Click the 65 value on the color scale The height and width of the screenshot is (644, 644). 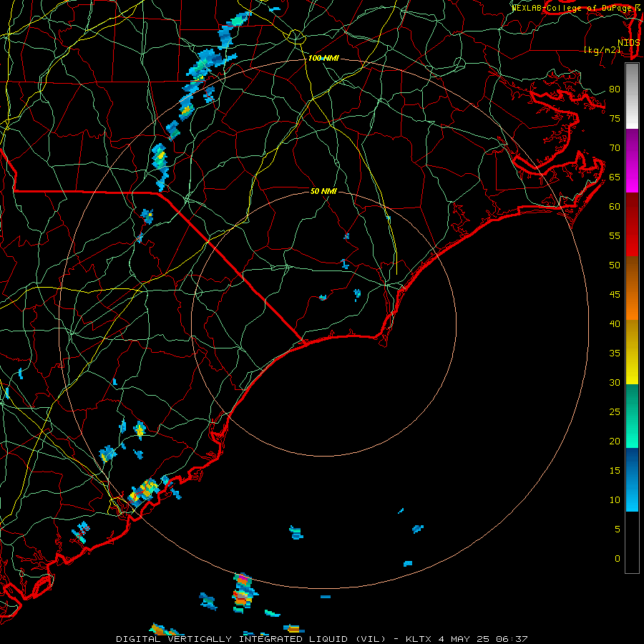[x=615, y=177]
